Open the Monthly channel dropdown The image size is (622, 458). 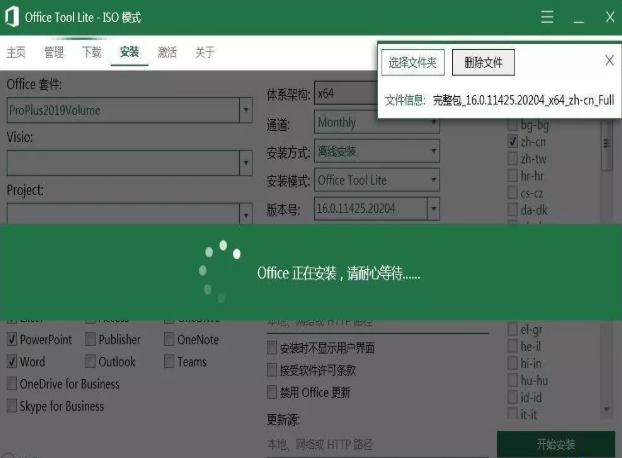[x=432, y=123]
